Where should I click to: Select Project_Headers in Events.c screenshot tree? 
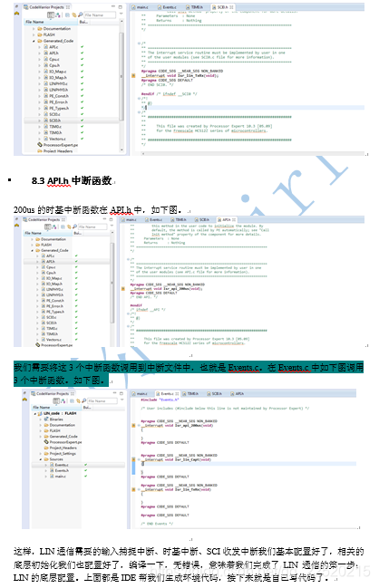(63, 448)
